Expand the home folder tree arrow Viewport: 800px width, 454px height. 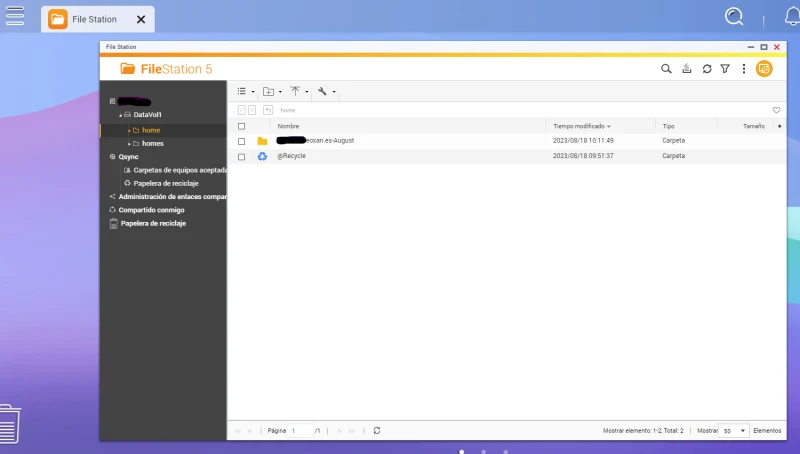[x=129, y=131]
